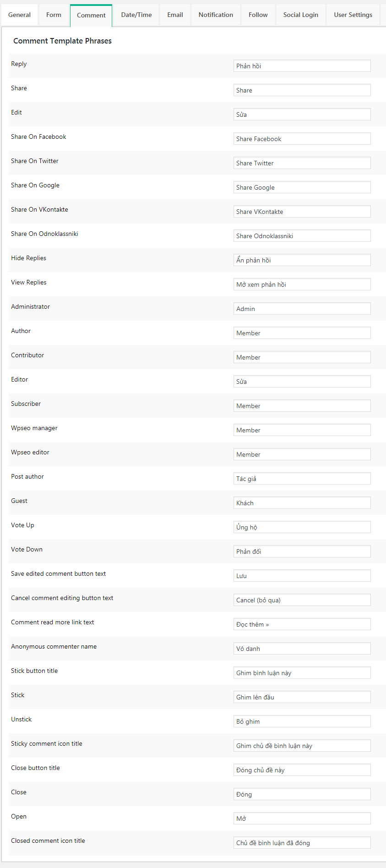Screen dimensions: 386x868
Task: Focus the Share On Facebook text field
Action: coord(302,139)
